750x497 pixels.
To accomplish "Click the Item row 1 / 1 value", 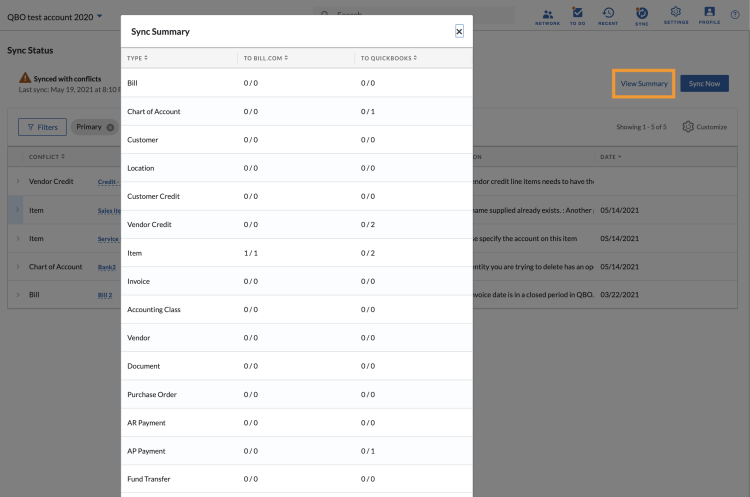I will click(x=251, y=253).
